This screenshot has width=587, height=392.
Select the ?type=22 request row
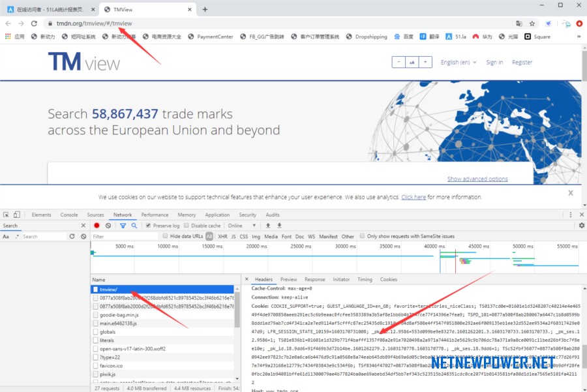162,357
